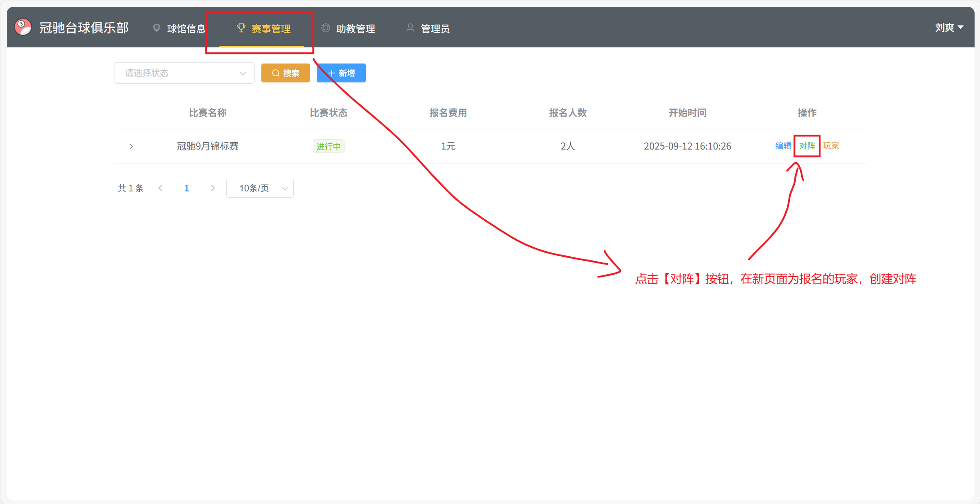Click the club logo icon
The image size is (980, 504).
click(23, 27)
